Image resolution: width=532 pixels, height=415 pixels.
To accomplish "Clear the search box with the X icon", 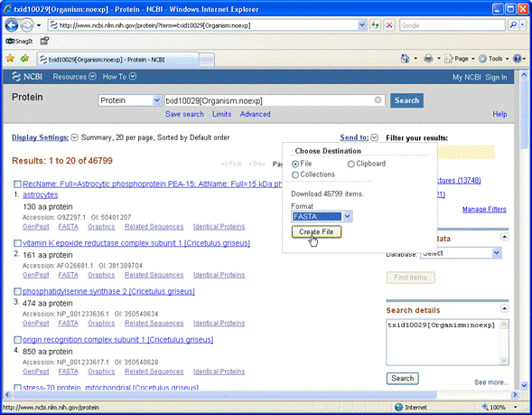I will (378, 99).
